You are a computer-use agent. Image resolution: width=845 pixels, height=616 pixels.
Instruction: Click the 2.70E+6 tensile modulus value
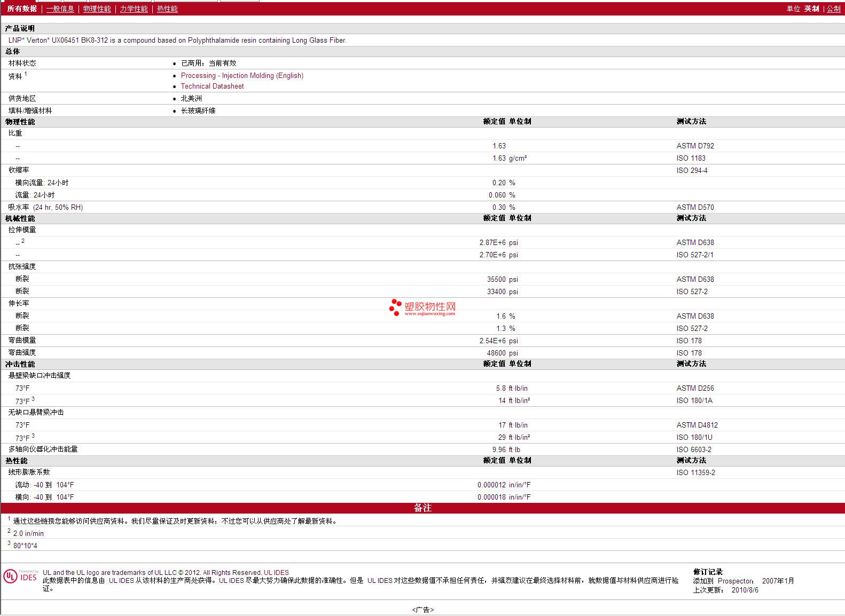pos(492,255)
